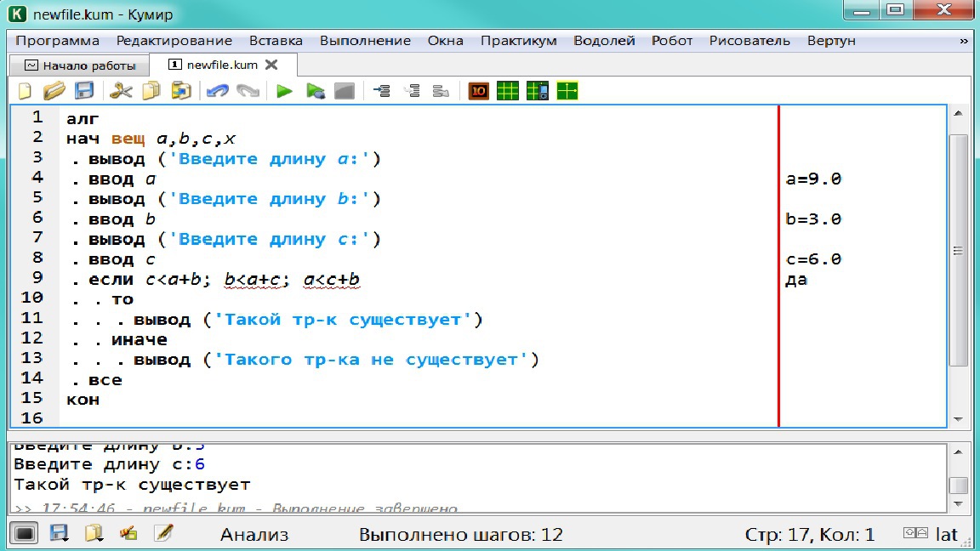The image size is (980, 551).
Task: Open the Редактирование menu
Action: [x=174, y=41]
